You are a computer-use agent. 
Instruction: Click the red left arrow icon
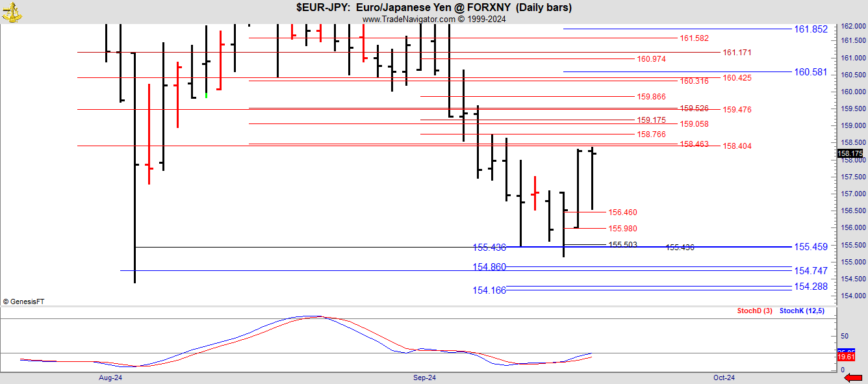pyautogui.click(x=852, y=378)
